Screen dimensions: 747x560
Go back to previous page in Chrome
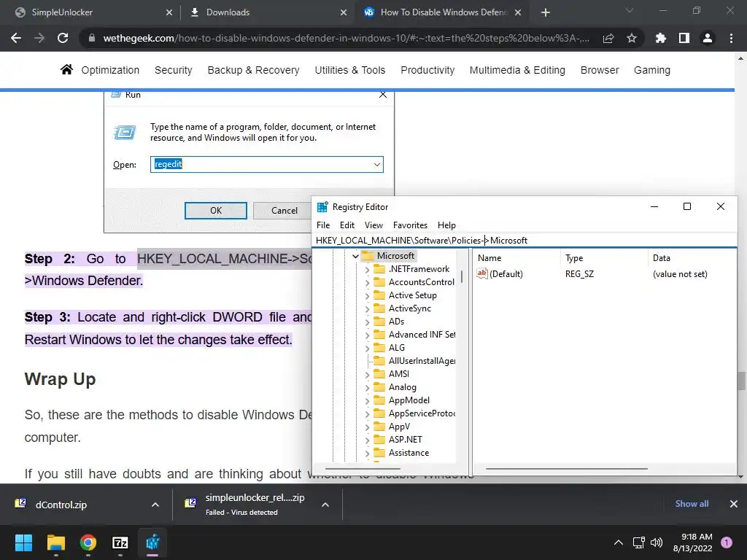tap(16, 38)
